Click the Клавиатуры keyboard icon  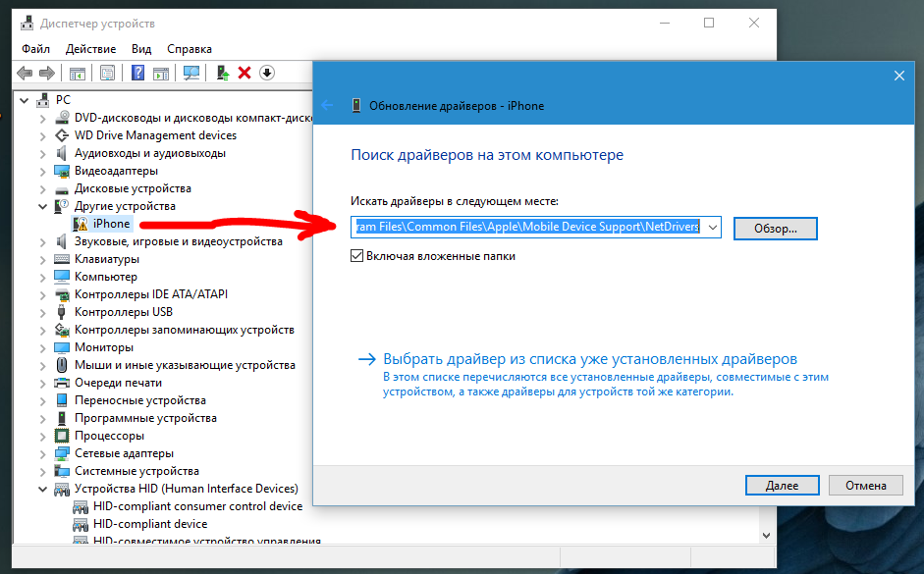point(62,259)
